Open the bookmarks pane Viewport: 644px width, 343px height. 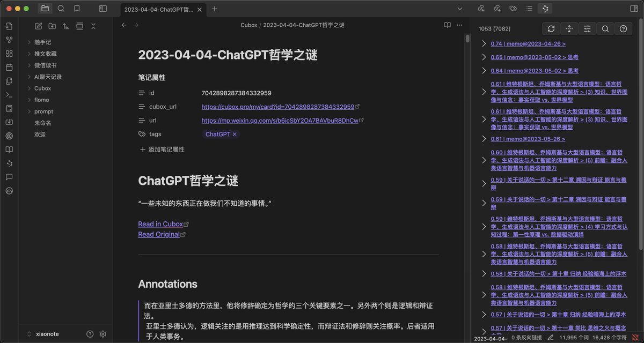pyautogui.click(x=77, y=9)
